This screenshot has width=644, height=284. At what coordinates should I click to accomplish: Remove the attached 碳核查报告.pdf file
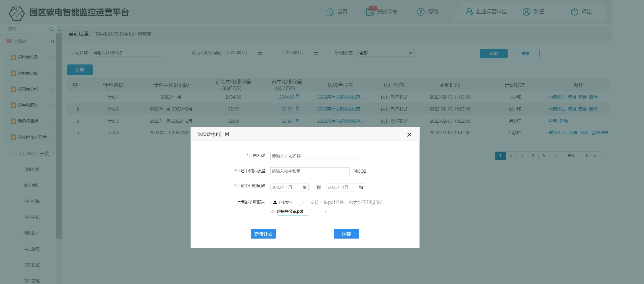click(326, 212)
